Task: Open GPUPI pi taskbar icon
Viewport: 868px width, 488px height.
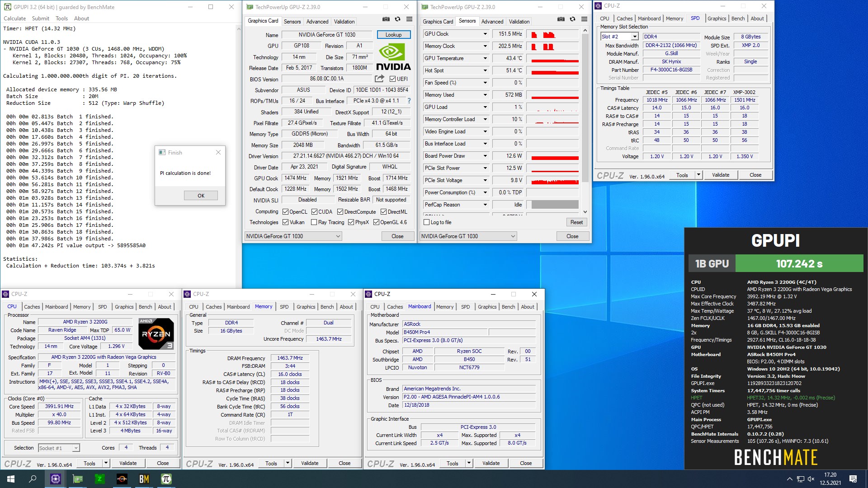Action: (166, 479)
